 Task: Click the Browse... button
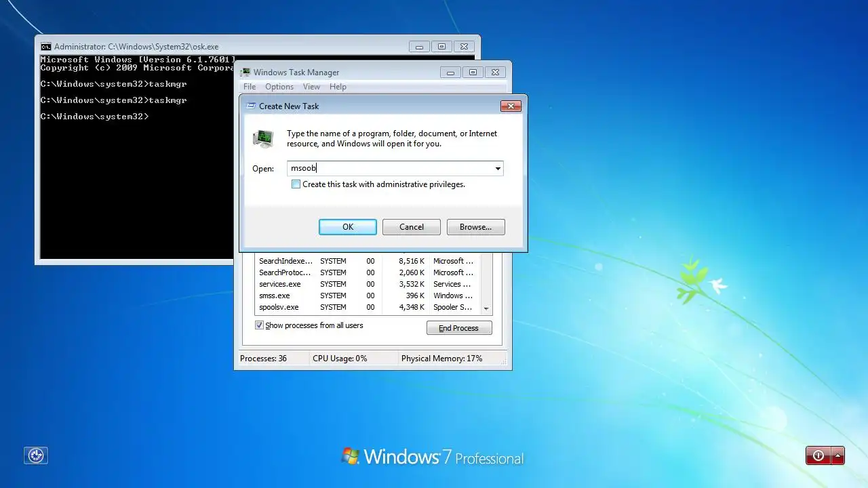point(475,227)
